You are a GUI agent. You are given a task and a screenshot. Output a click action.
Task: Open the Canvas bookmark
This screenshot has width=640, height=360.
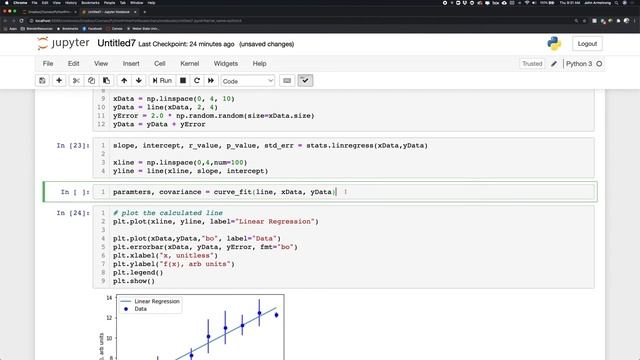(x=114, y=29)
